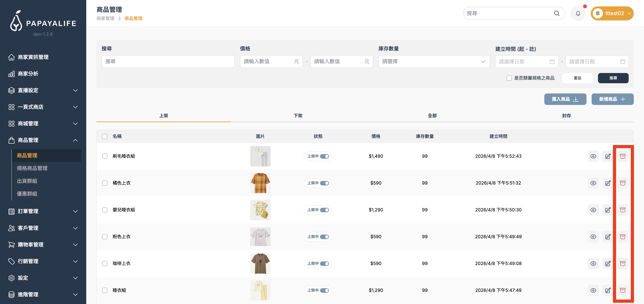Viewport: 644px width, 304px height.
Task: Click the 匯入商品 button
Action: [x=565, y=99]
